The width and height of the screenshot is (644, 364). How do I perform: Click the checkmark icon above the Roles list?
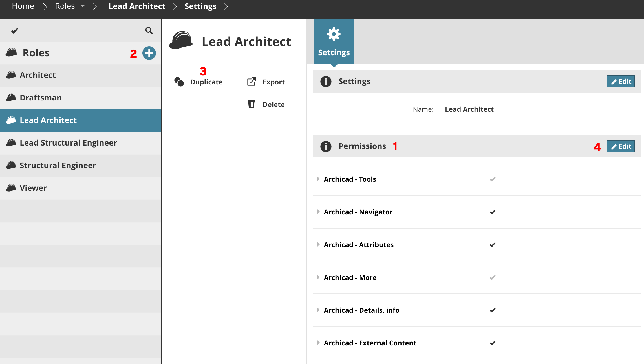pos(14,31)
